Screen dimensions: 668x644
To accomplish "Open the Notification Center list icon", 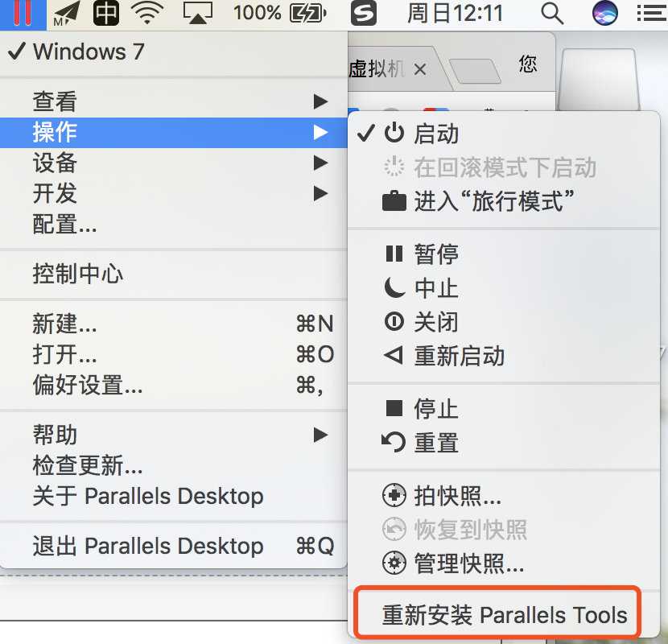I will pyautogui.click(x=652, y=13).
